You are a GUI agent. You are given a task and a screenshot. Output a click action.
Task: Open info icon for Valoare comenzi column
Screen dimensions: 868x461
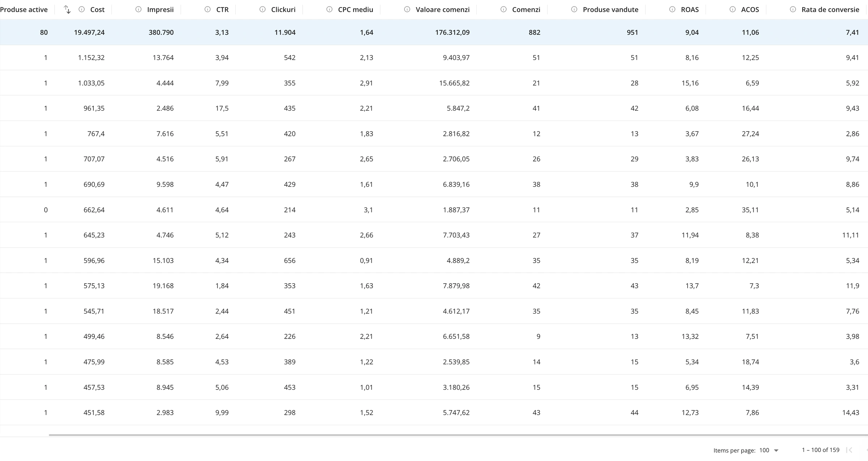[x=407, y=9]
